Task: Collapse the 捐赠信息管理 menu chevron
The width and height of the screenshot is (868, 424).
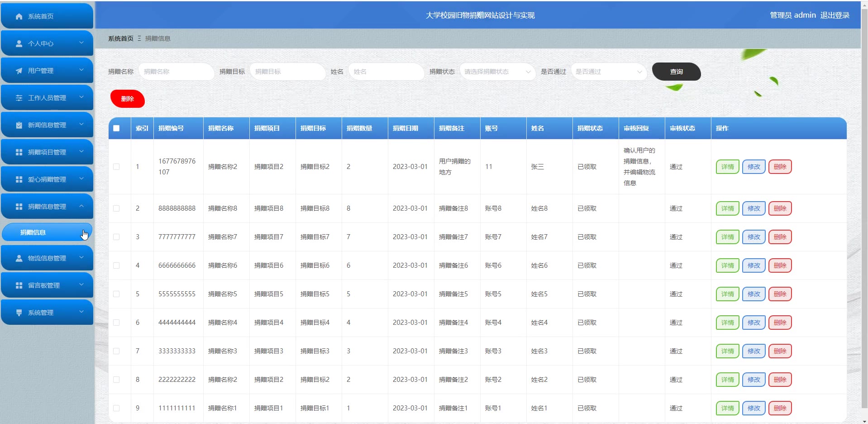Action: tap(81, 206)
